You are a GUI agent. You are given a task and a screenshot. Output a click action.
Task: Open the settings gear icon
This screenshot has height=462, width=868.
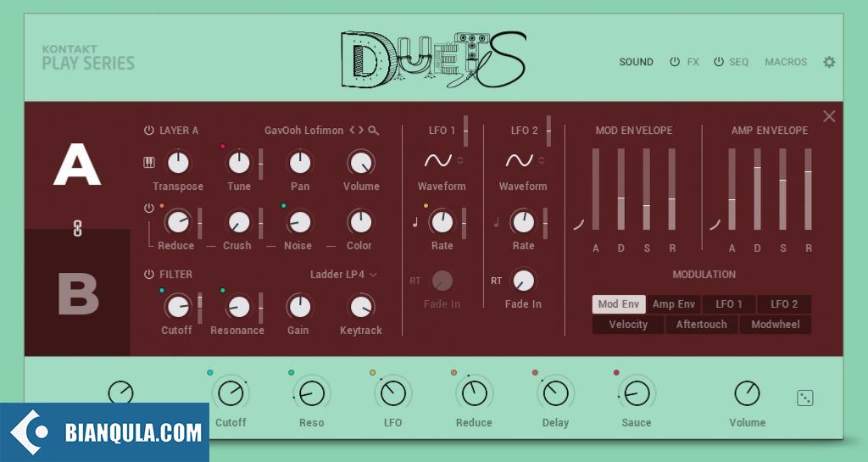click(x=829, y=62)
